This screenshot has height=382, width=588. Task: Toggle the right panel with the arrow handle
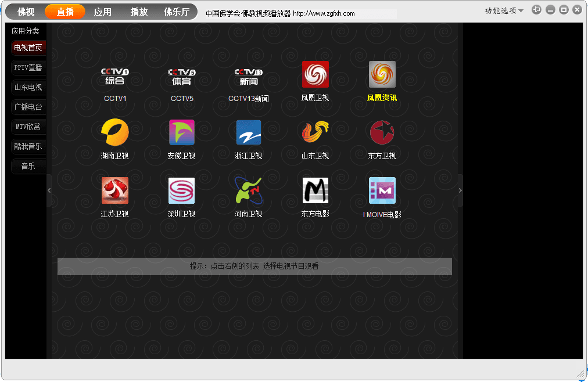coord(460,190)
